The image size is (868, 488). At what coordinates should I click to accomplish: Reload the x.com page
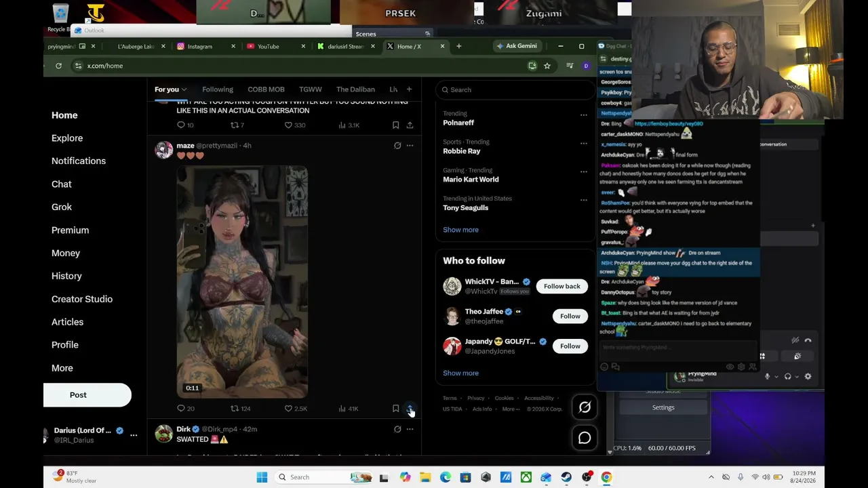coord(58,66)
